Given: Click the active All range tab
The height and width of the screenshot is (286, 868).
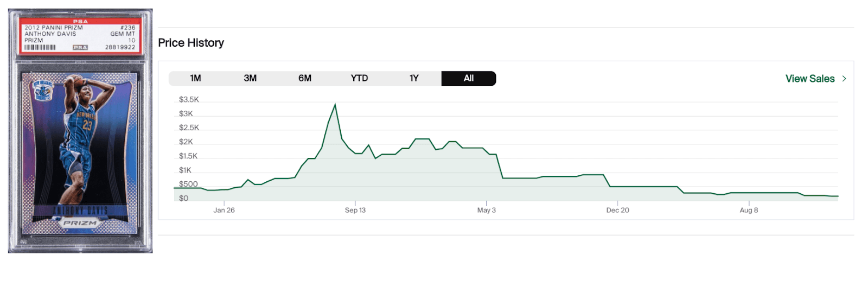Looking at the screenshot, I should [x=469, y=78].
